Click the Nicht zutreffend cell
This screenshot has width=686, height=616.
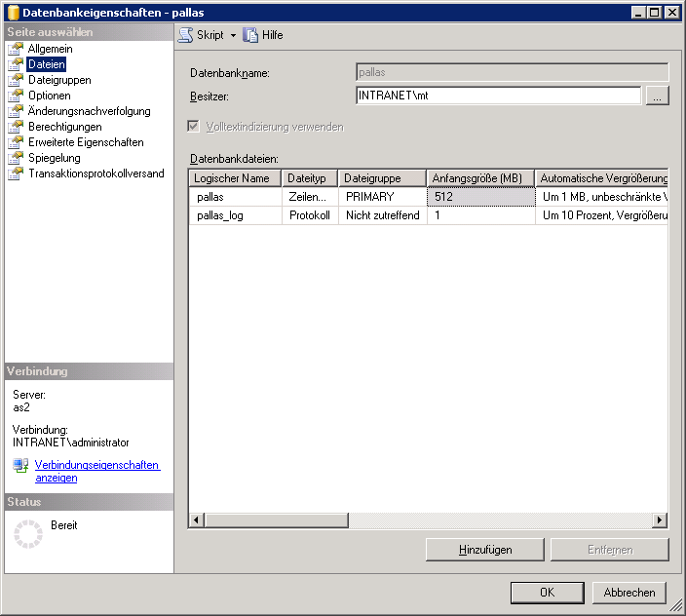coord(383,215)
